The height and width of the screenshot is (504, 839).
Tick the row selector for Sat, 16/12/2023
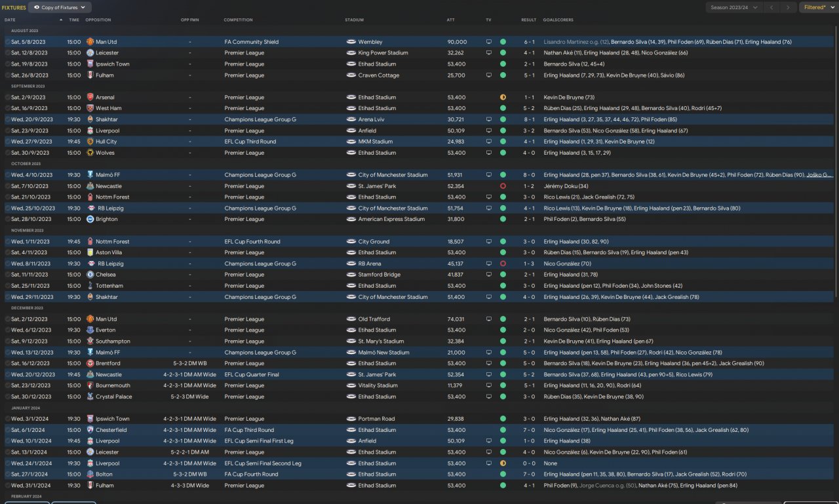pos(7,364)
